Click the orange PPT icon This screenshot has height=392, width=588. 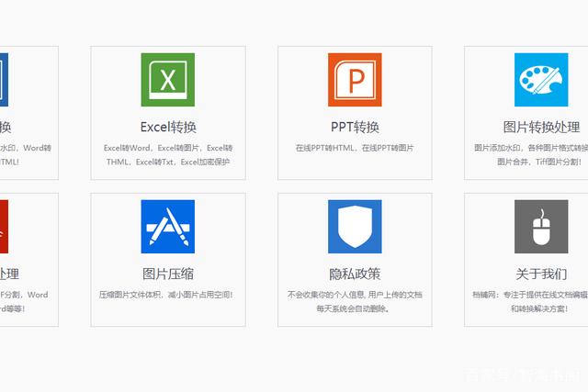tap(355, 80)
